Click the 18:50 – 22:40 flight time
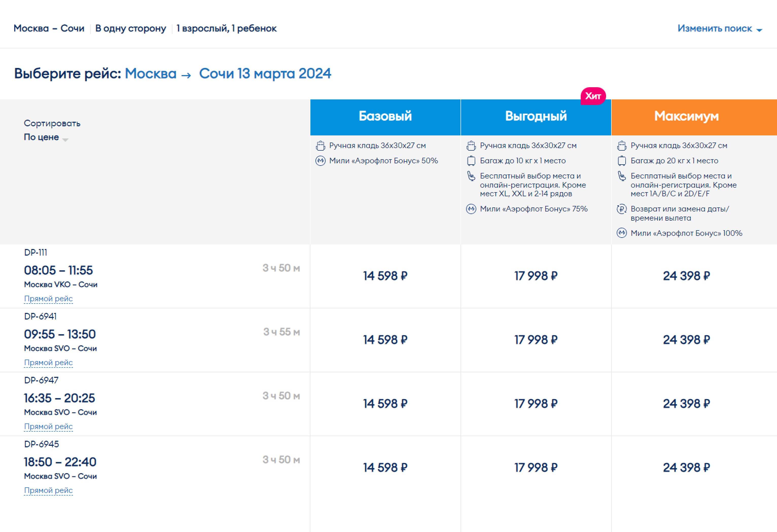Image resolution: width=777 pixels, height=532 pixels. point(60,462)
